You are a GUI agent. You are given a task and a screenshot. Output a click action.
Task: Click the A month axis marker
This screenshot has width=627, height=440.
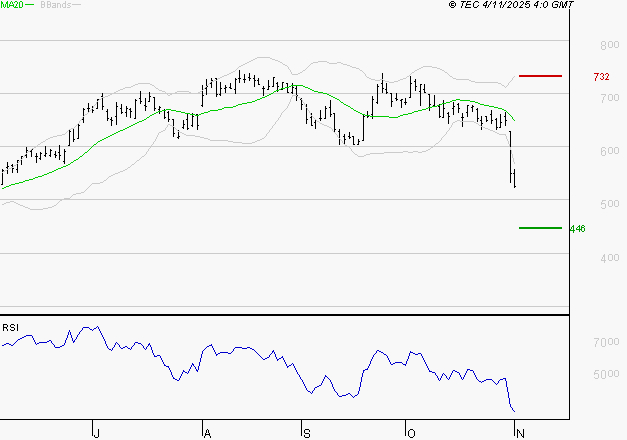coord(207,433)
